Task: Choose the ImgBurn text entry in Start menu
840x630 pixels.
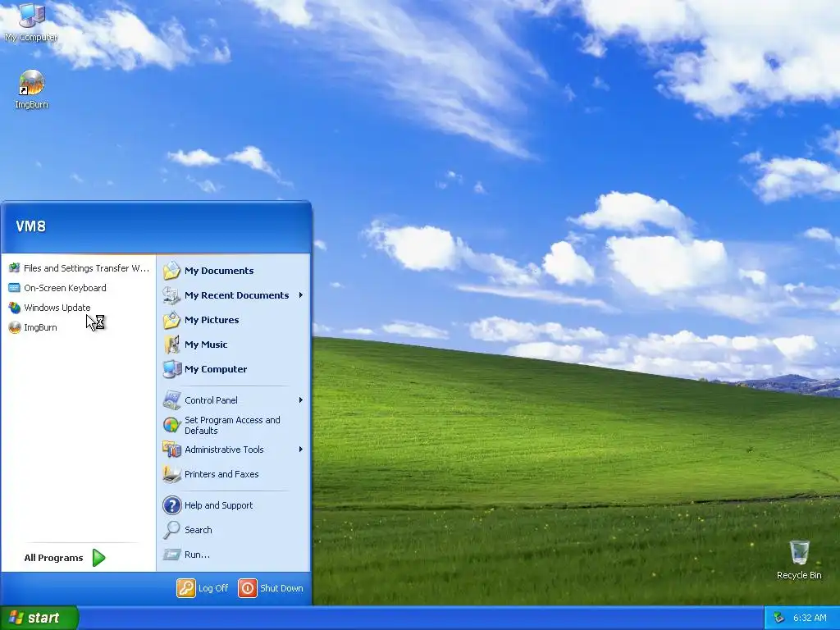Action: click(x=40, y=327)
